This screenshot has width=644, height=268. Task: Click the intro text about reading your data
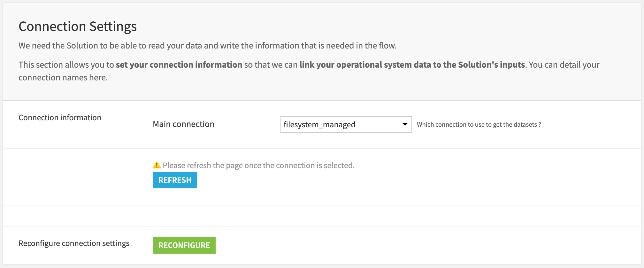coord(207,46)
